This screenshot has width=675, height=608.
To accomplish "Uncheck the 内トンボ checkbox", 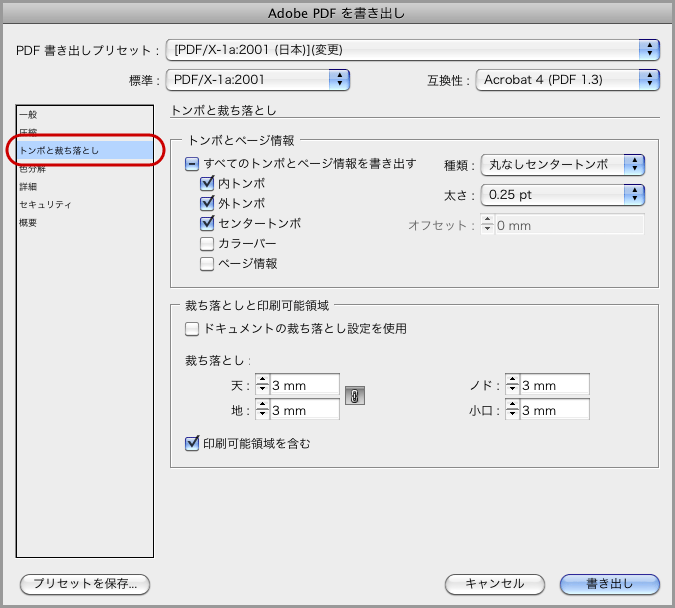I will tap(207, 183).
